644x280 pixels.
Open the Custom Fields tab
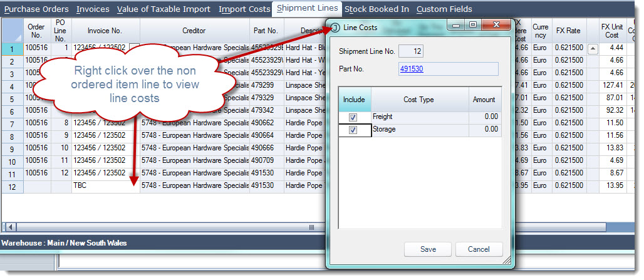444,9
